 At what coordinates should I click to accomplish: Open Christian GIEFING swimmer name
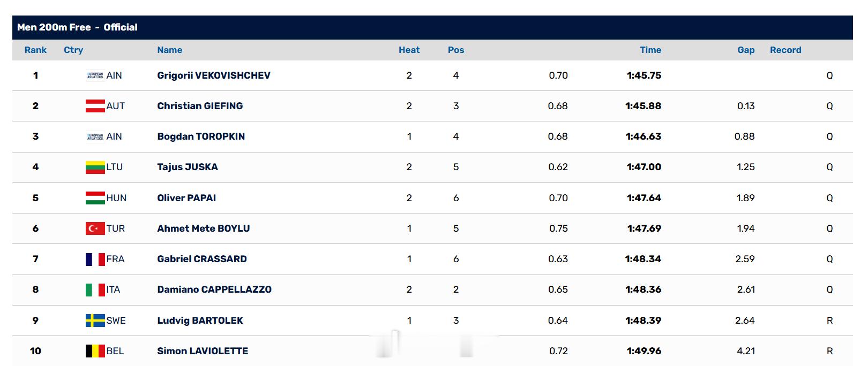(x=200, y=106)
